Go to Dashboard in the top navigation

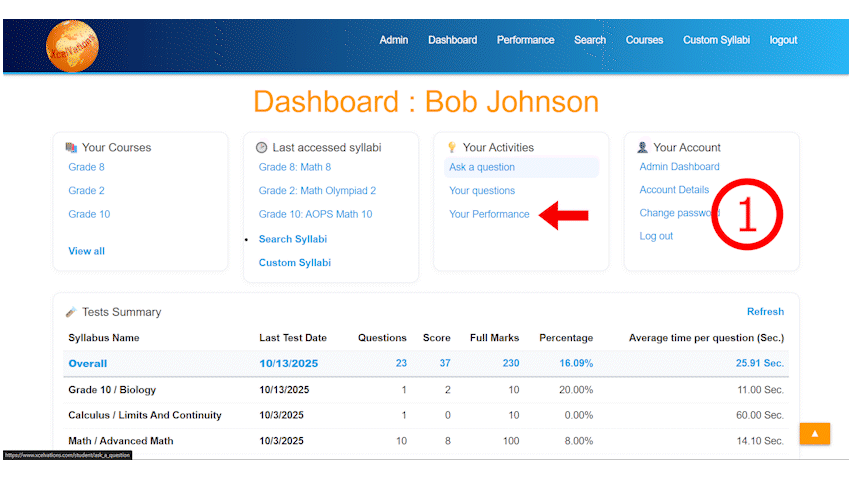point(453,40)
